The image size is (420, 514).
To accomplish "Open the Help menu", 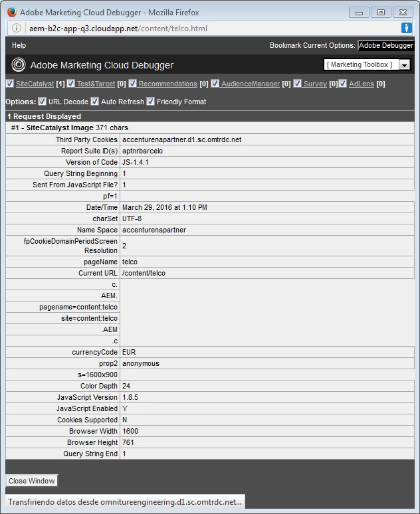I will point(19,45).
